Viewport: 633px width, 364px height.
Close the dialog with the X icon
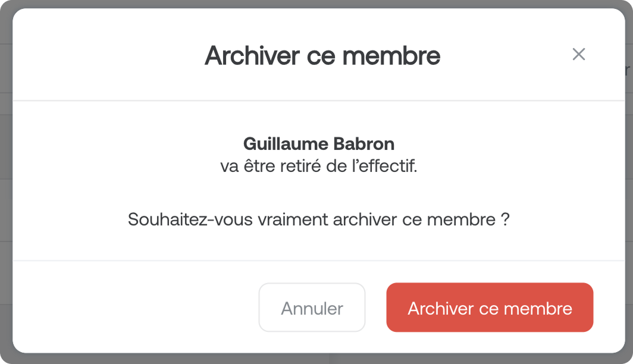[578, 55]
